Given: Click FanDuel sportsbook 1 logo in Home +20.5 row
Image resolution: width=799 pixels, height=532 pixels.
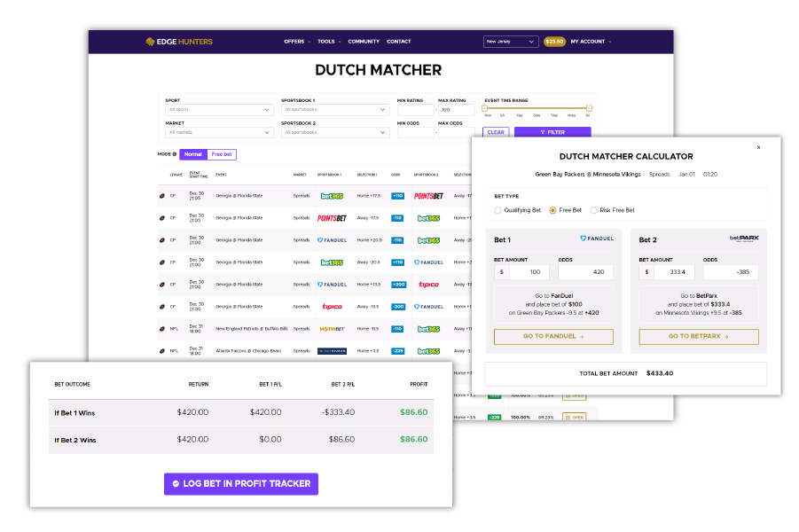Looking at the screenshot, I should click(x=332, y=240).
